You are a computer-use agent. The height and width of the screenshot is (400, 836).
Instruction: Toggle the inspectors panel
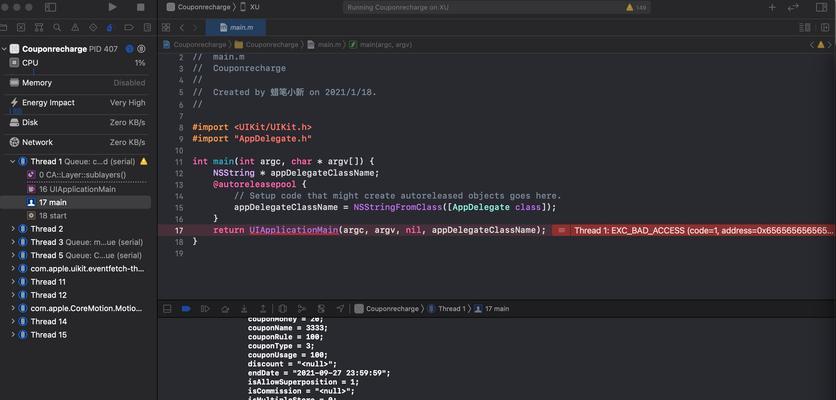(x=822, y=7)
